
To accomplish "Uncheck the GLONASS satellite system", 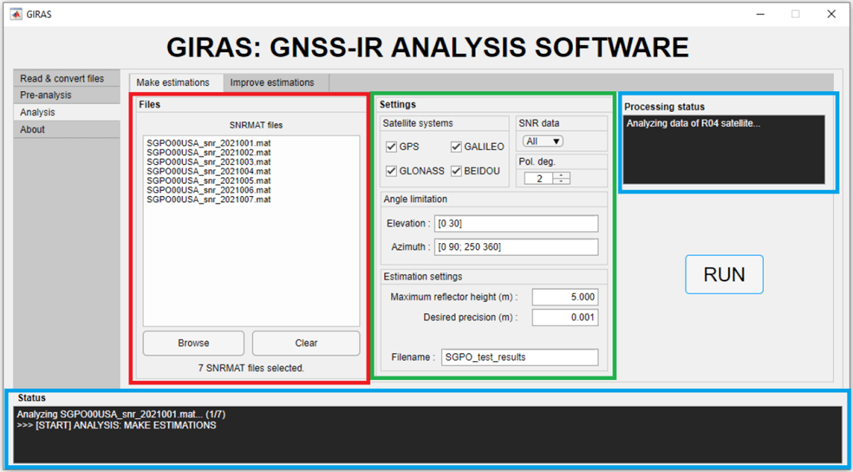I will (392, 171).
